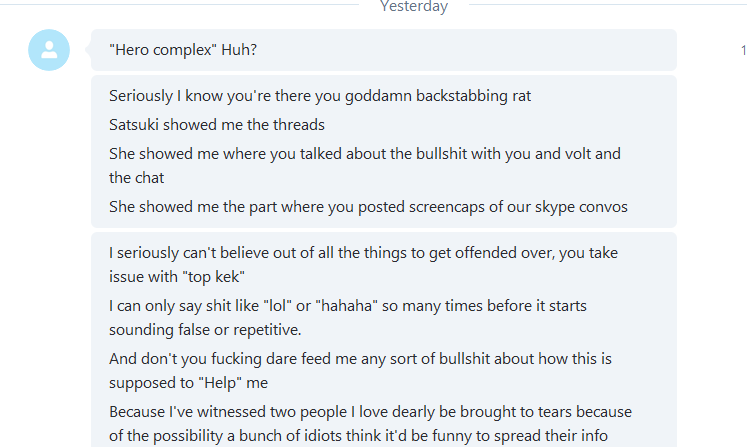The height and width of the screenshot is (447, 747).
Task: Select the message about volt and the chat
Action: coord(365,165)
